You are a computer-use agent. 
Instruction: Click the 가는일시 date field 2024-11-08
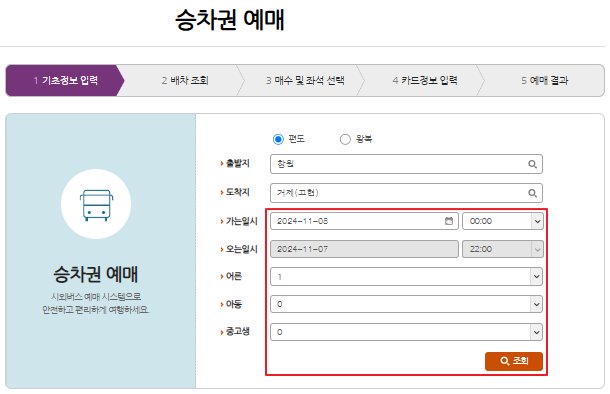[x=364, y=221]
